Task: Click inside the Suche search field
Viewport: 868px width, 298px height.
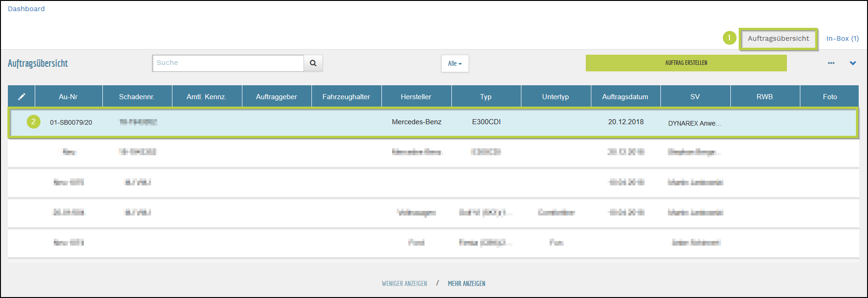Action: pos(228,63)
